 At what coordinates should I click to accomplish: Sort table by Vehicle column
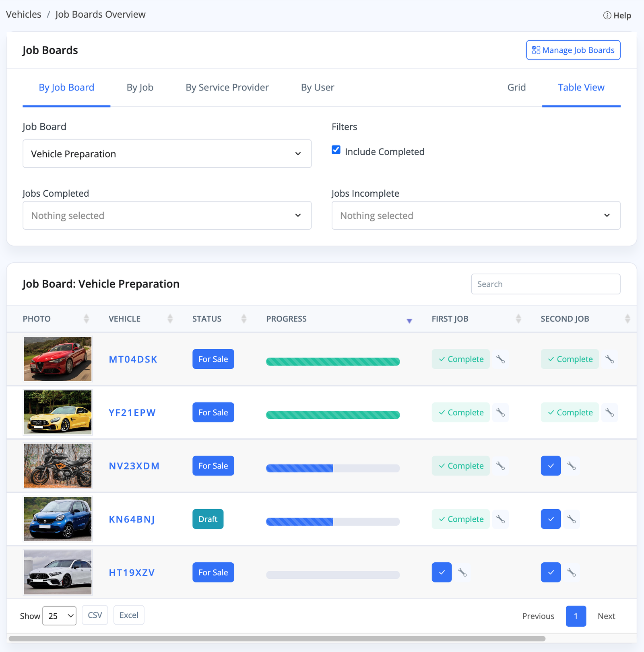[x=170, y=319]
